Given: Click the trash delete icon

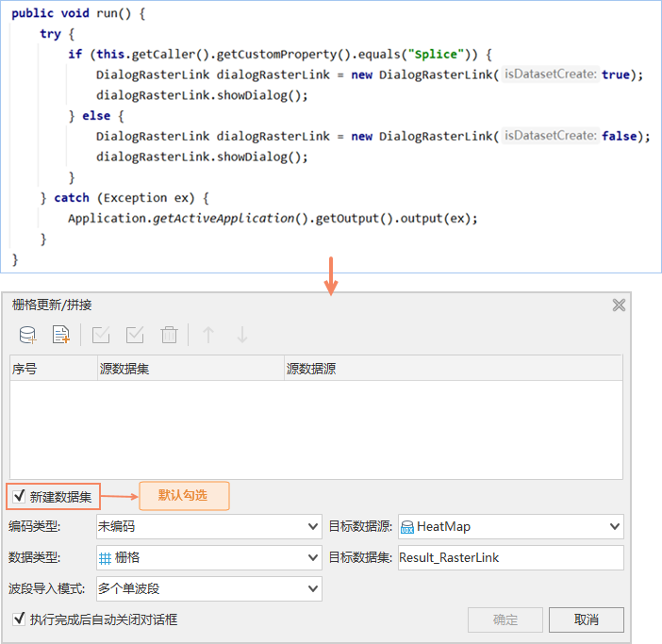Looking at the screenshot, I should tap(169, 335).
